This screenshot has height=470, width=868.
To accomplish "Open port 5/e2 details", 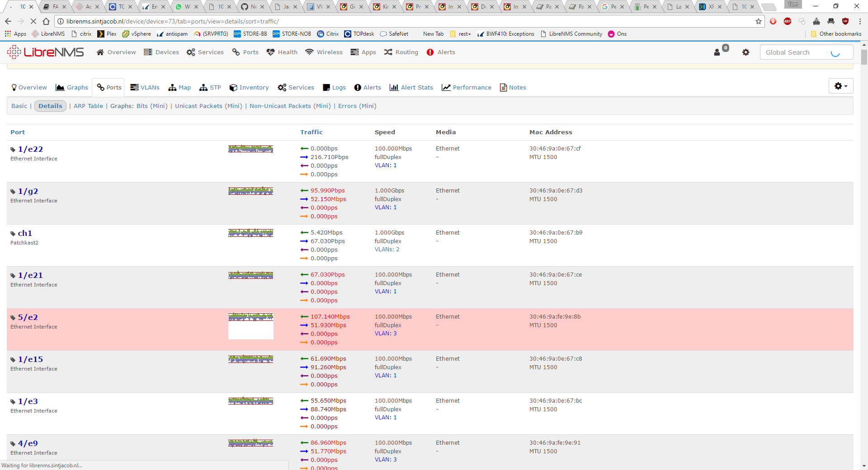I will 28,317.
